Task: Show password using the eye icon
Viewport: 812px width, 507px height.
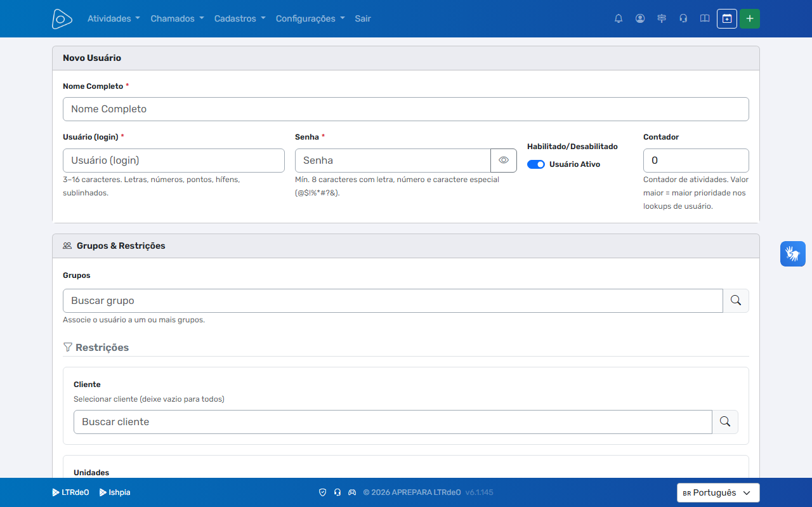Action: [504, 161]
